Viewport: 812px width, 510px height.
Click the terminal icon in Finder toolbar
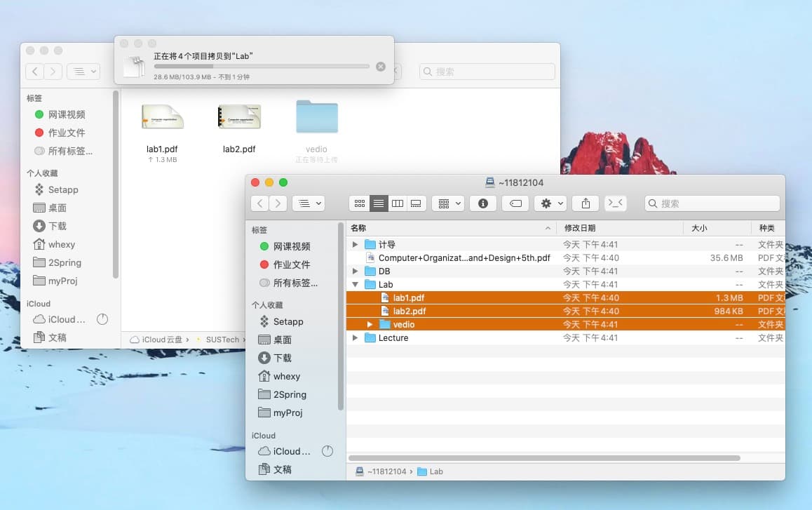click(616, 203)
